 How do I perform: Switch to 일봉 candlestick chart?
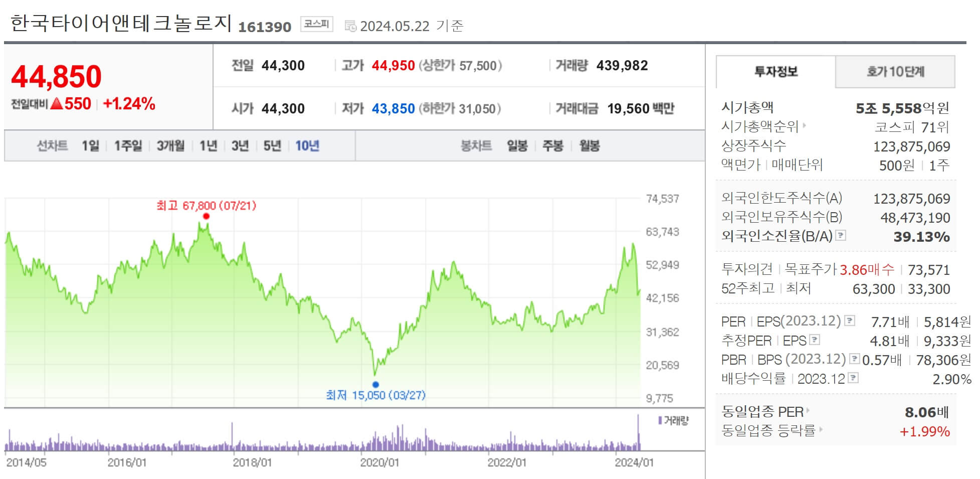pyautogui.click(x=517, y=146)
